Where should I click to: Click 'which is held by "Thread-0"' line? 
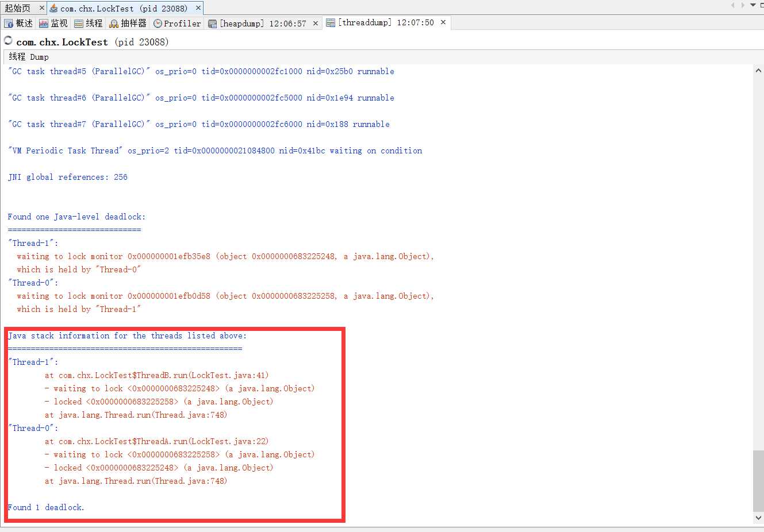click(x=79, y=269)
